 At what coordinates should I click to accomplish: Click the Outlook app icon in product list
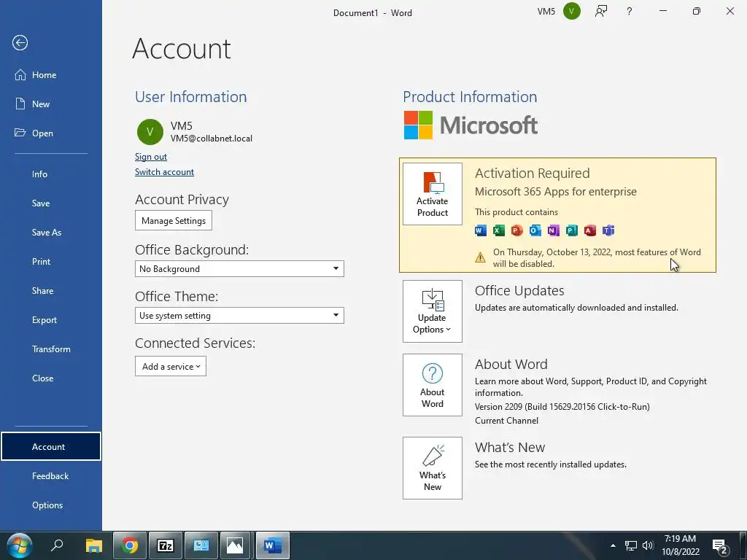coord(535,231)
